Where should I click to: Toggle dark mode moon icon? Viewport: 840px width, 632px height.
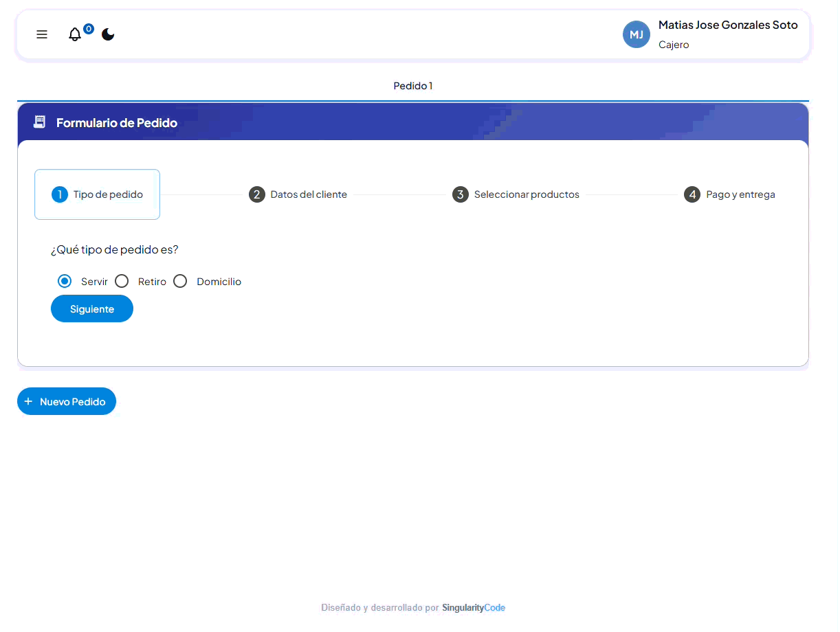click(108, 34)
